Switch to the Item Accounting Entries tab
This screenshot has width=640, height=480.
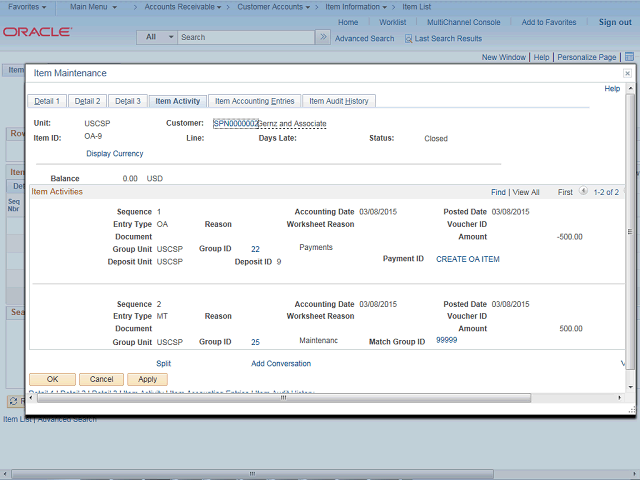[x=254, y=101]
